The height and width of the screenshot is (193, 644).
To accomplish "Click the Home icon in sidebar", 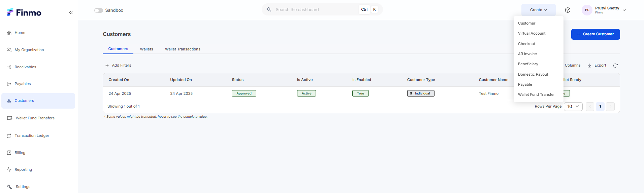I will click(x=9, y=33).
